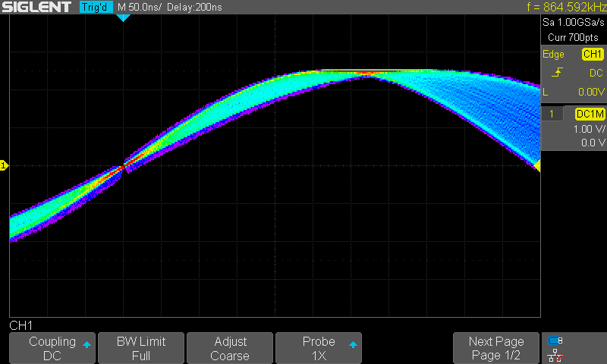Click the trigger coupling DC label
The width and height of the screenshot is (607, 364).
(596, 73)
